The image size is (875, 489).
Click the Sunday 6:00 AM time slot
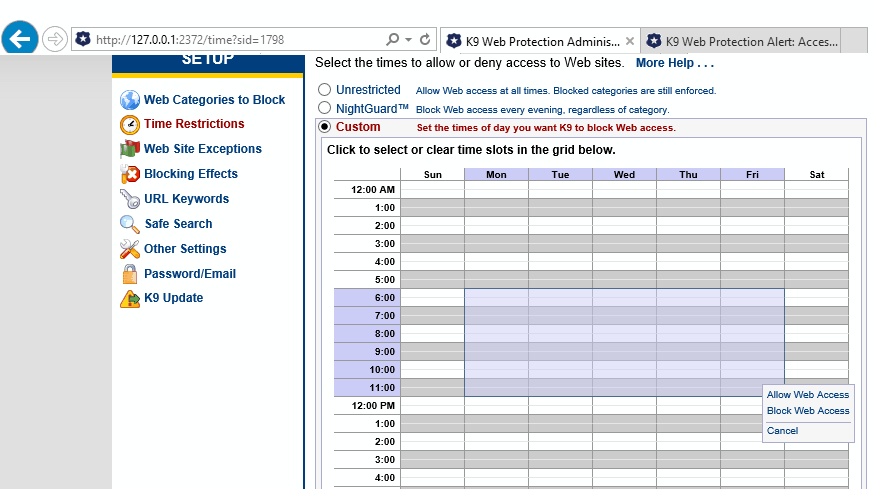[432, 298]
